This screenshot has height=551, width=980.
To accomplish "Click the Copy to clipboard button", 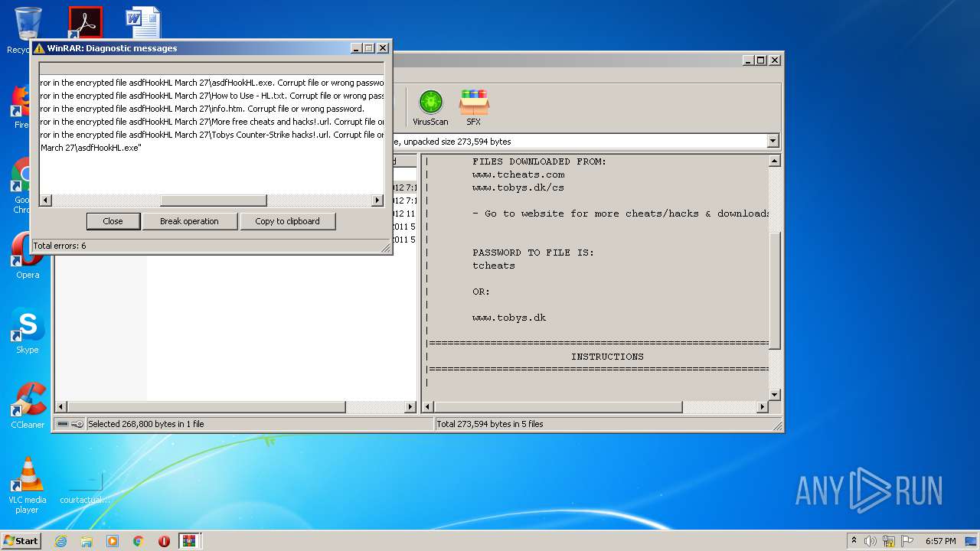I will point(287,221).
